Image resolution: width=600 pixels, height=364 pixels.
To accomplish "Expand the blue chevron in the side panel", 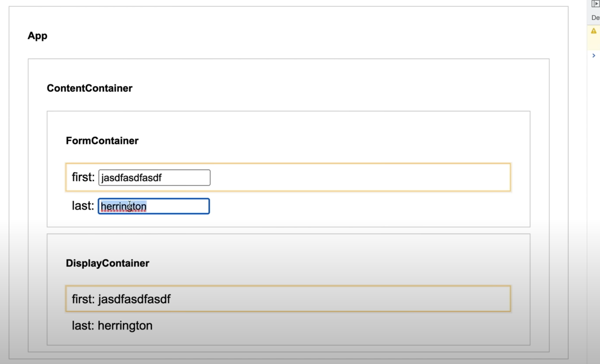I will [594, 56].
